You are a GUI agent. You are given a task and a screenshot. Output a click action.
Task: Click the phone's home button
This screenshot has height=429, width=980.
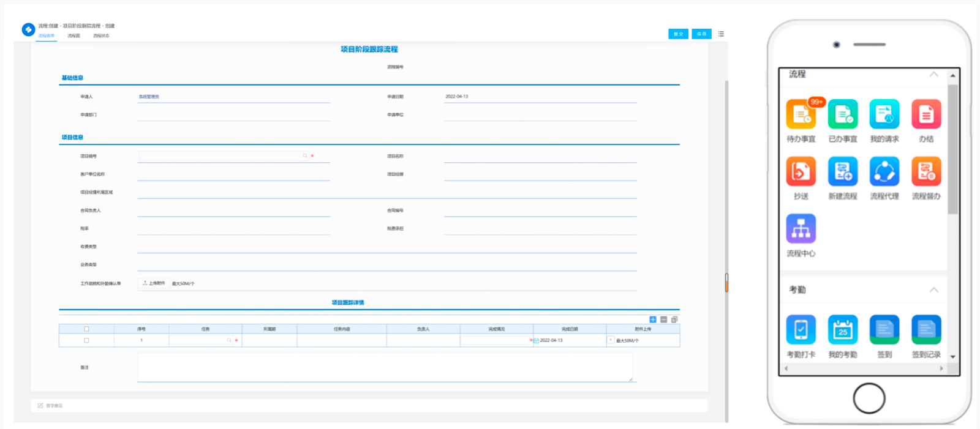[x=869, y=398]
